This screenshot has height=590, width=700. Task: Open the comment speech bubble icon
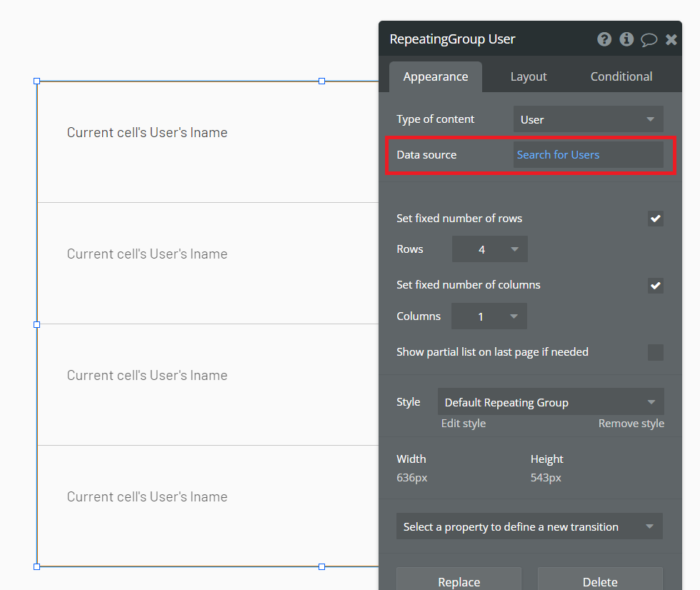pyautogui.click(x=649, y=39)
